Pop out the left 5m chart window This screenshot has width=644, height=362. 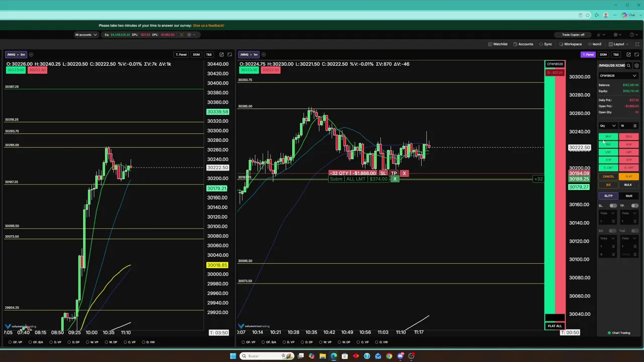coord(221,54)
